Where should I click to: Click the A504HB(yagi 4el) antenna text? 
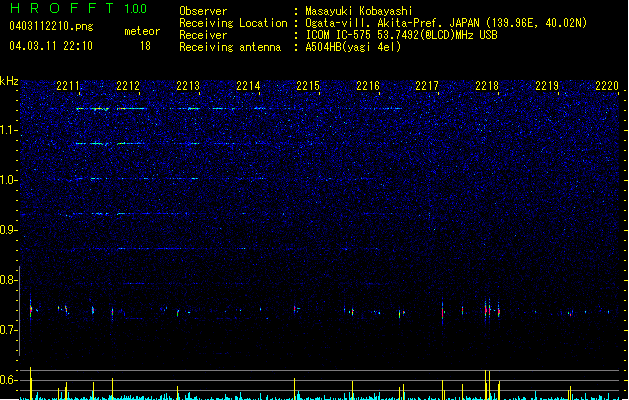353,47
